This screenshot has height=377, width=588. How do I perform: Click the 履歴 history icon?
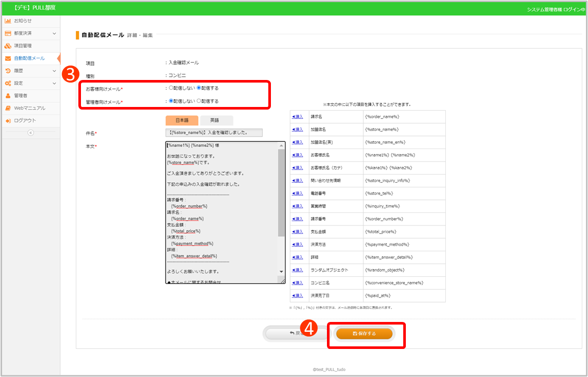8,71
